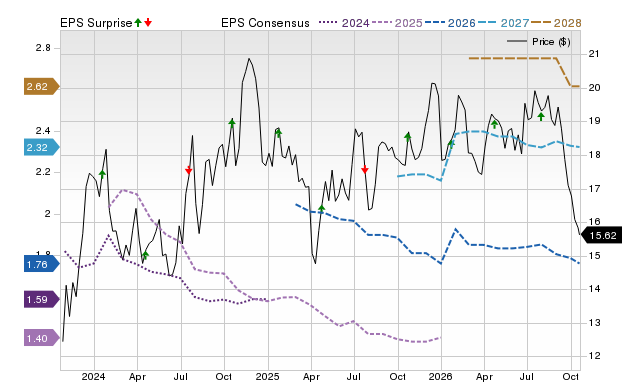Click the black 15.62 current price tag
The height and width of the screenshot is (382, 640).
click(601, 235)
